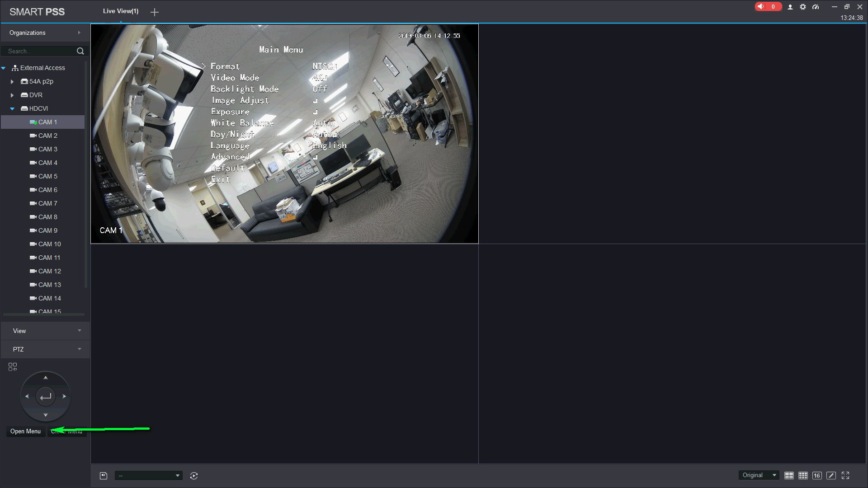
Task: Open the user account icon
Action: coord(790,7)
